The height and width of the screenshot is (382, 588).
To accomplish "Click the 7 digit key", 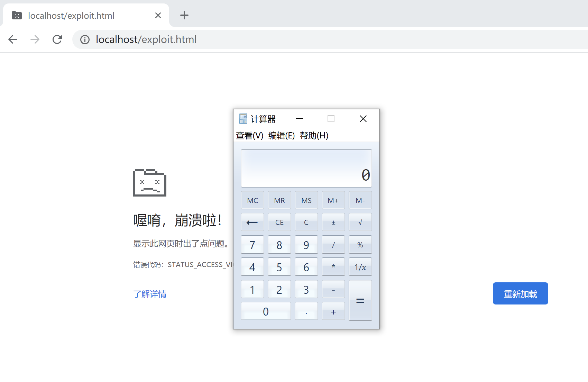I will (252, 245).
